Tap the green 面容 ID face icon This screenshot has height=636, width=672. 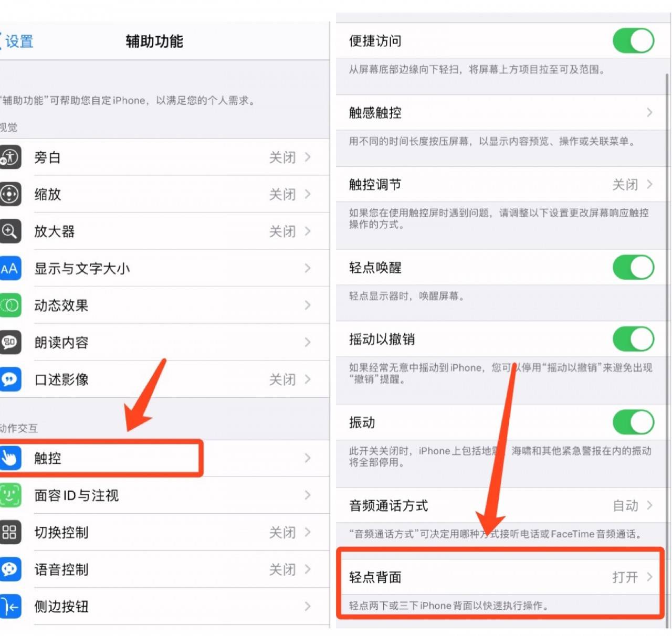click(10, 495)
